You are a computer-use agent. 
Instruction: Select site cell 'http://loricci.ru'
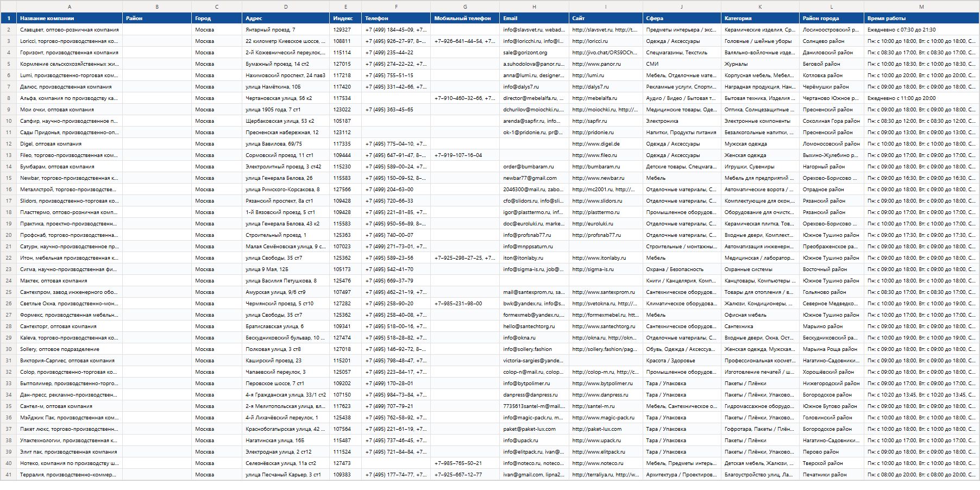point(606,41)
